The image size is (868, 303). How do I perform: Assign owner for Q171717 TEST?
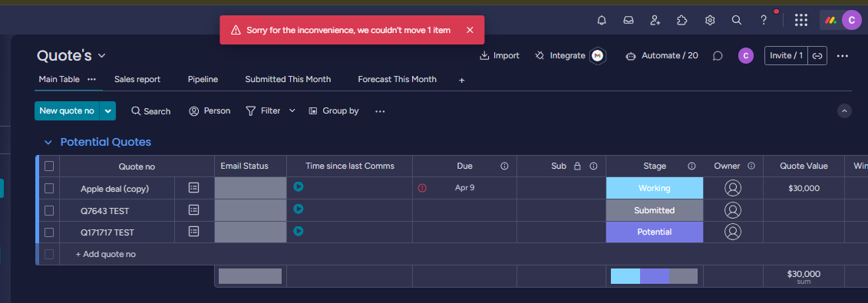(733, 232)
